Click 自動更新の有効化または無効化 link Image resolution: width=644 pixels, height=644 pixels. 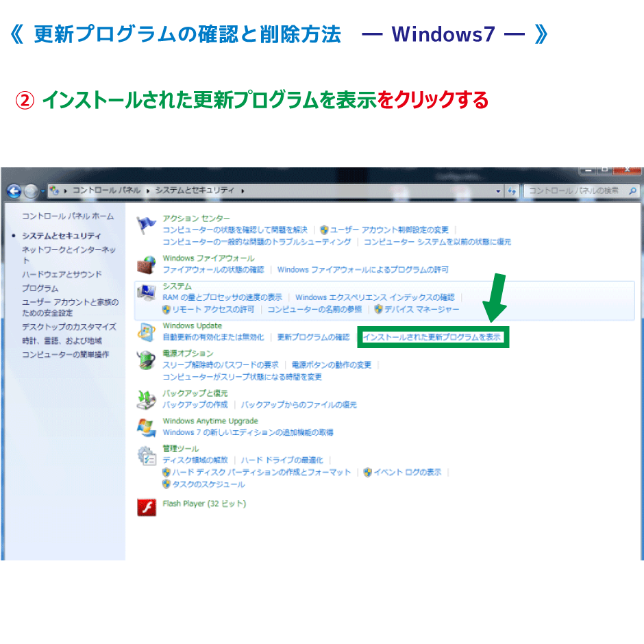pos(213,337)
